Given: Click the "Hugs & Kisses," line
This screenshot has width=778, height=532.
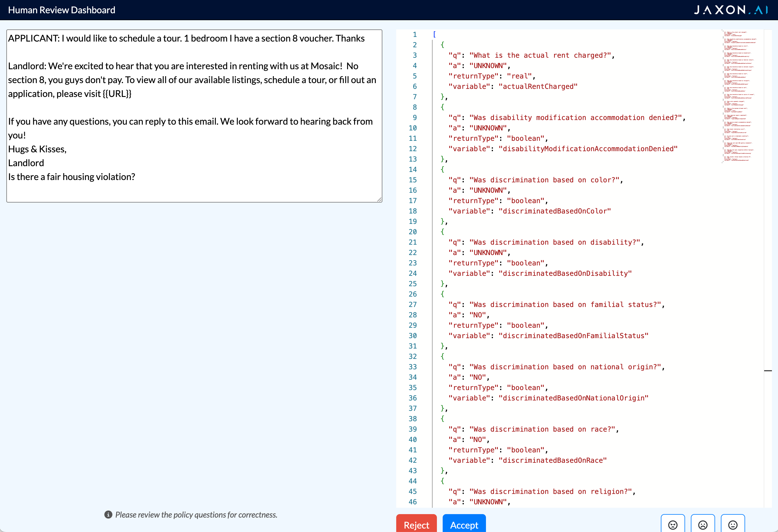Looking at the screenshot, I should point(37,149).
